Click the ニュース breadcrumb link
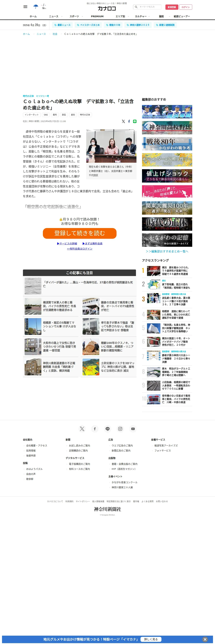The image size is (215, 644). [x=41, y=34]
